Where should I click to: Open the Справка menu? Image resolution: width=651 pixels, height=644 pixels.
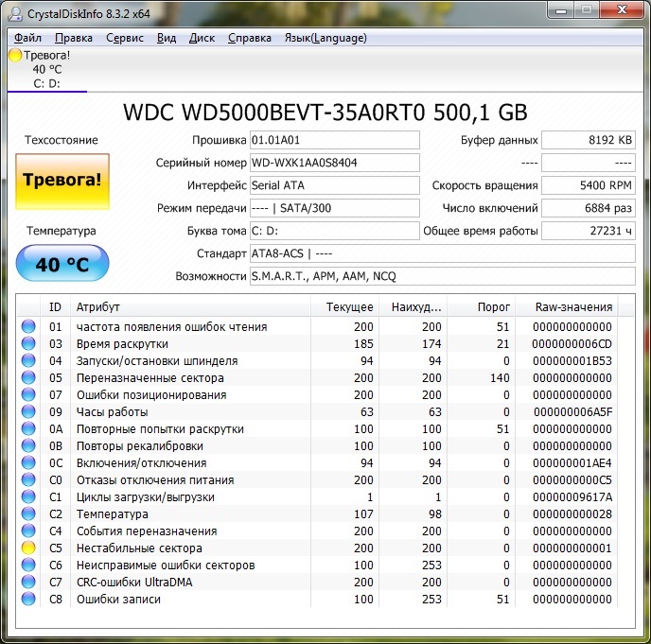click(x=250, y=38)
